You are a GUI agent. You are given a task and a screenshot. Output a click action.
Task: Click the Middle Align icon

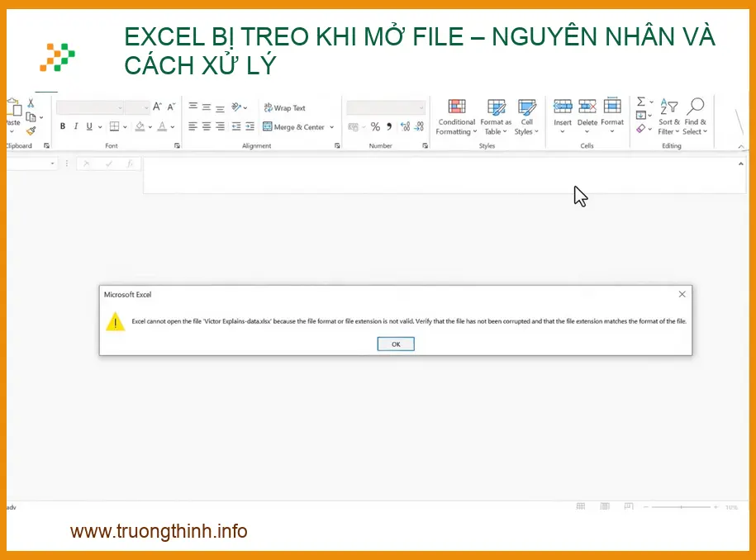tap(207, 107)
